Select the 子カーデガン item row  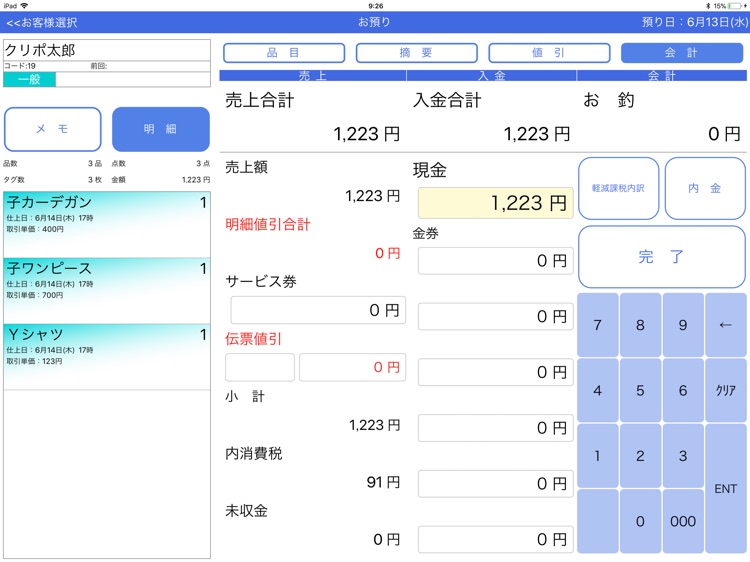click(x=107, y=224)
